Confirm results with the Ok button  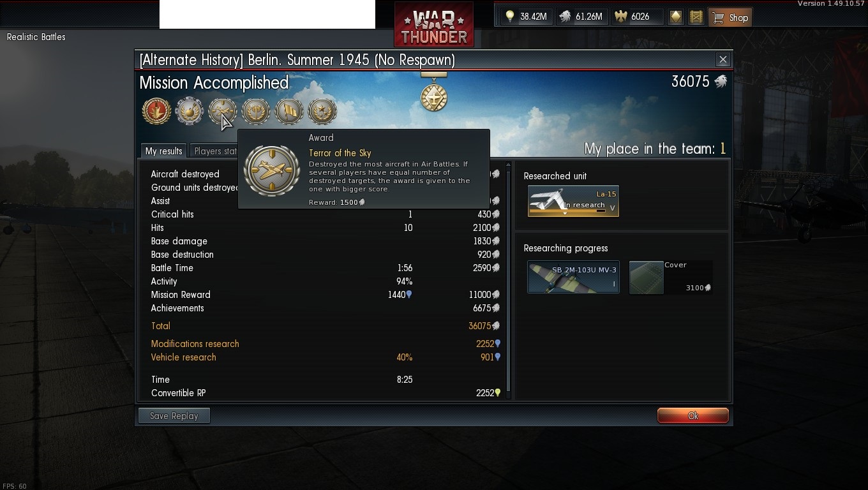(x=693, y=416)
